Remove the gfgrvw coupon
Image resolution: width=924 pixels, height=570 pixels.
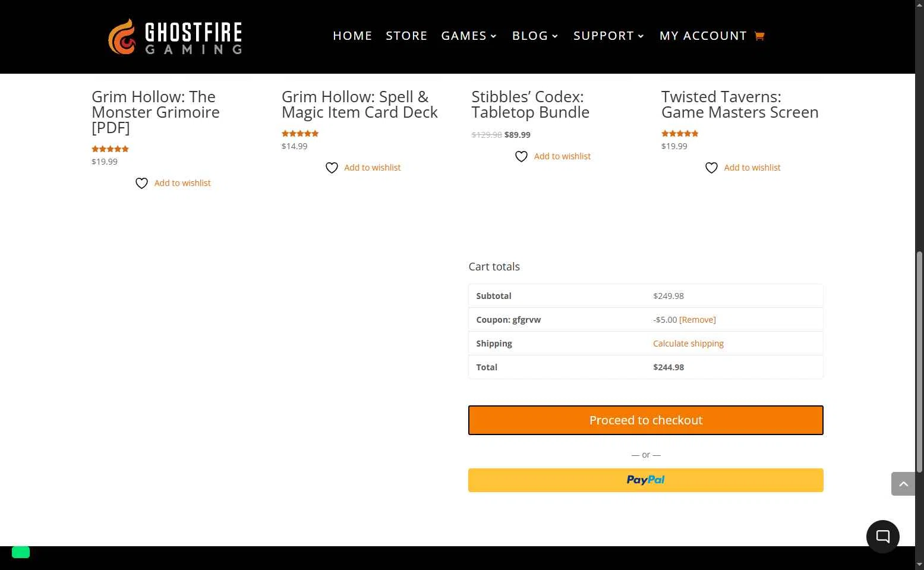coord(698,320)
